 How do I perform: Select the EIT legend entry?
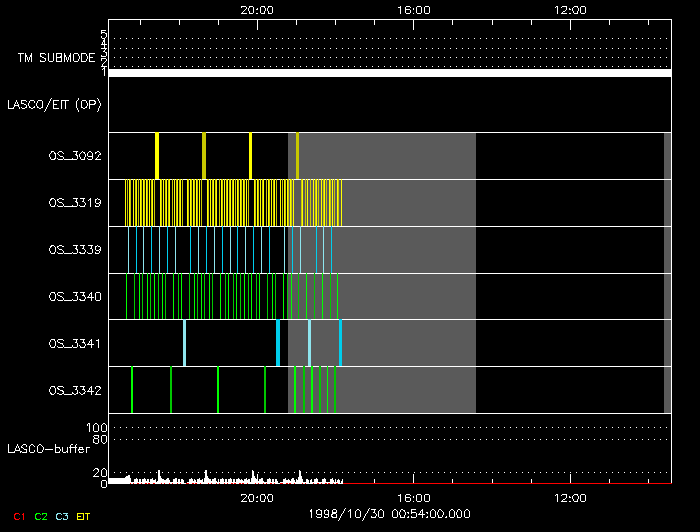[x=84, y=516]
